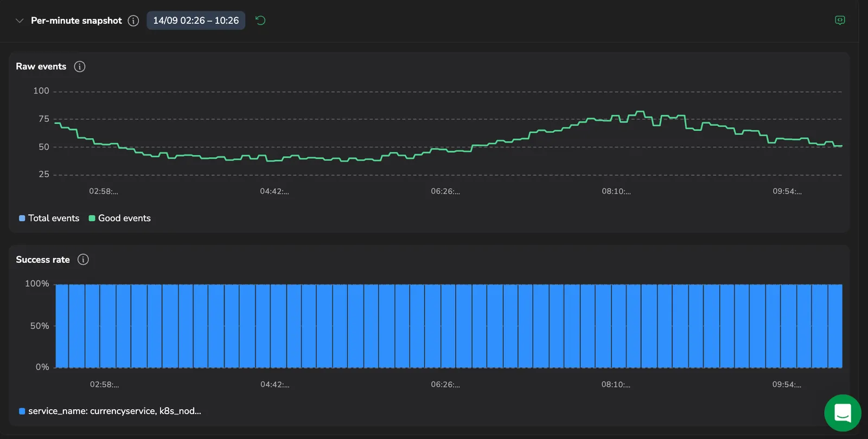This screenshot has width=868, height=439.
Task: Click the green code icon at top right
Action: pyautogui.click(x=840, y=20)
